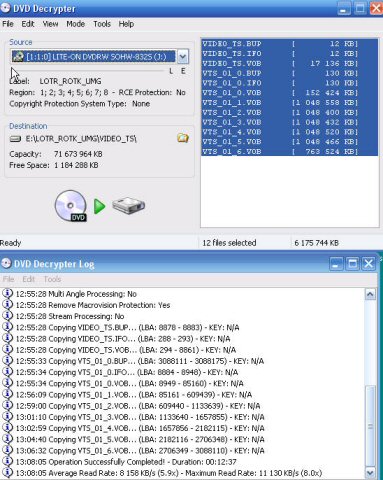The image size is (383, 480).
Task: Select VIDEO_TS.IFO in the file list
Action: (x=289, y=53)
